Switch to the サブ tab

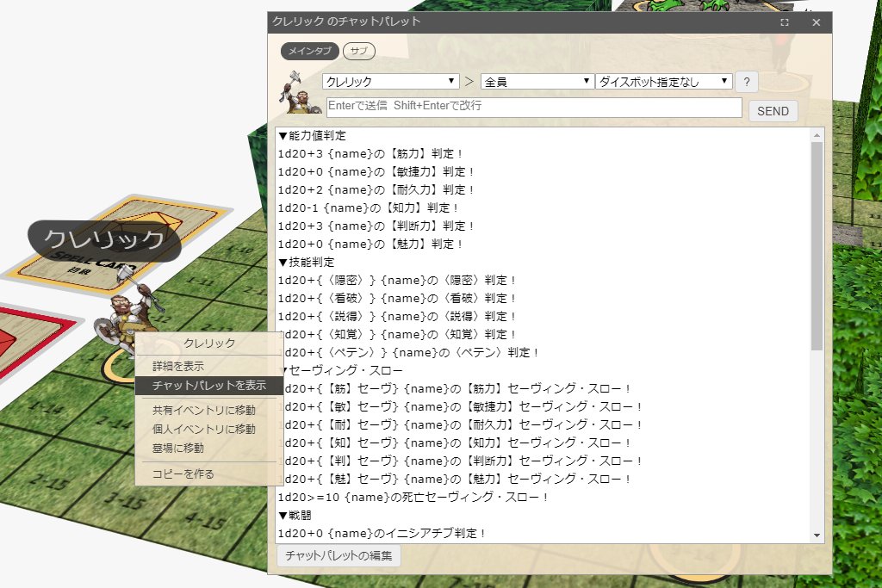[x=359, y=51]
